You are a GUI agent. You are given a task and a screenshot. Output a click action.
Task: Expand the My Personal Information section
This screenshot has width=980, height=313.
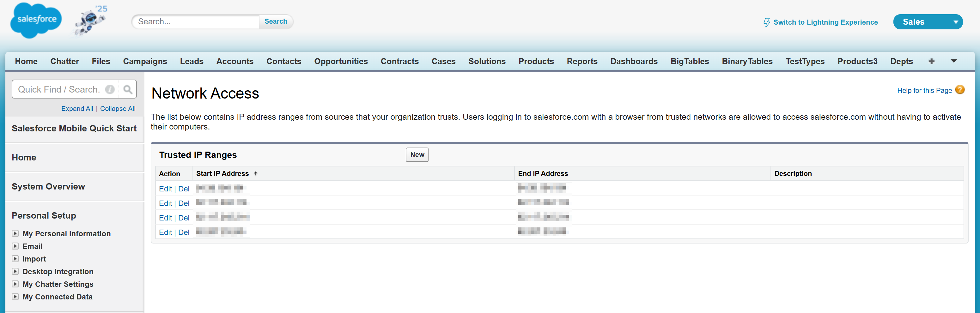click(x=15, y=233)
